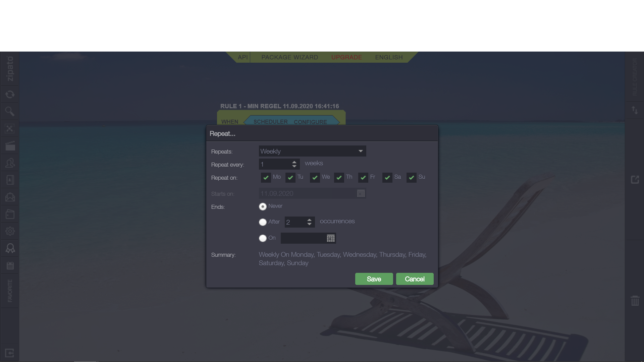
Task: Select the After occurrences radio button
Action: point(263,222)
